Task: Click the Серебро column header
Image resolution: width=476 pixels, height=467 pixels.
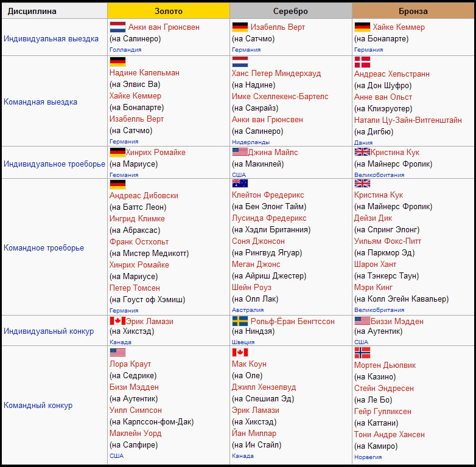Action: [x=291, y=11]
